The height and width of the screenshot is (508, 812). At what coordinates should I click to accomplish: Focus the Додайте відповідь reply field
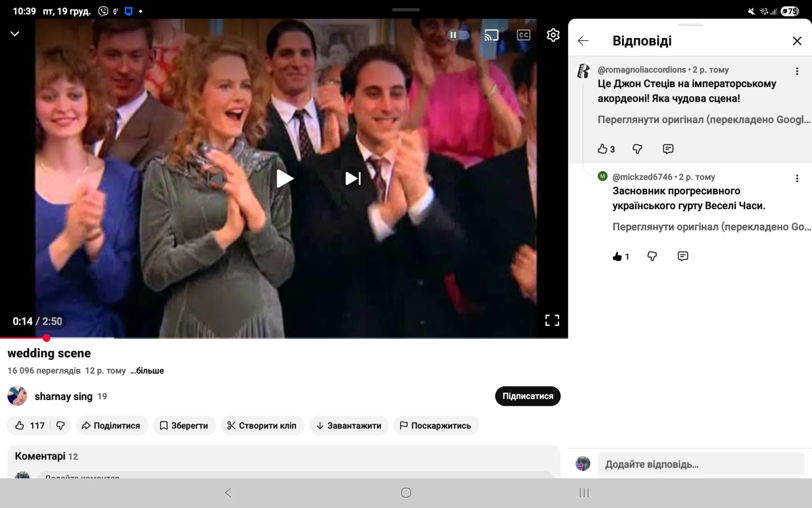[700, 464]
